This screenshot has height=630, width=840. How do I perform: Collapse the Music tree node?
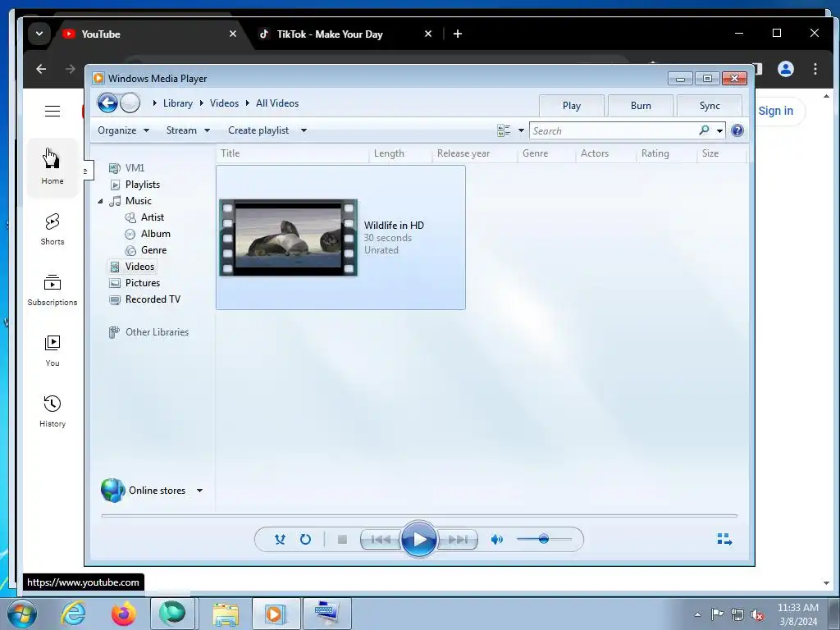[100, 201]
